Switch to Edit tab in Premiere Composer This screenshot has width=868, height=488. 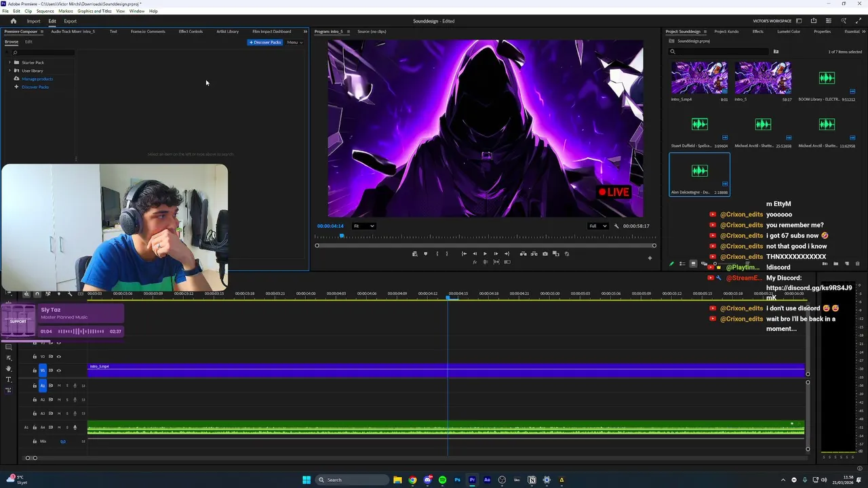click(28, 42)
